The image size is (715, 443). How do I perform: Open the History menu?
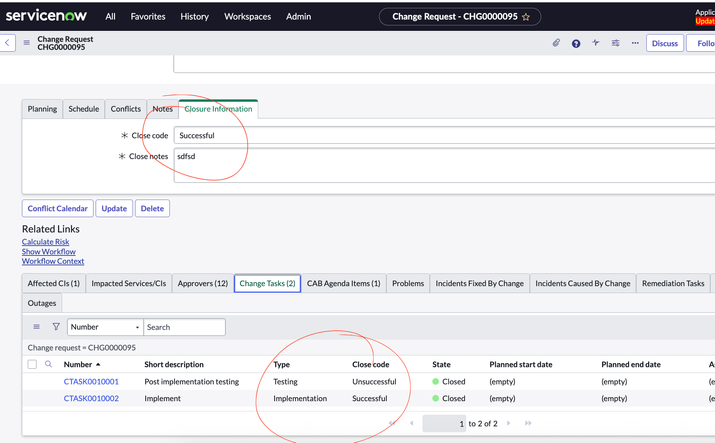[194, 17]
